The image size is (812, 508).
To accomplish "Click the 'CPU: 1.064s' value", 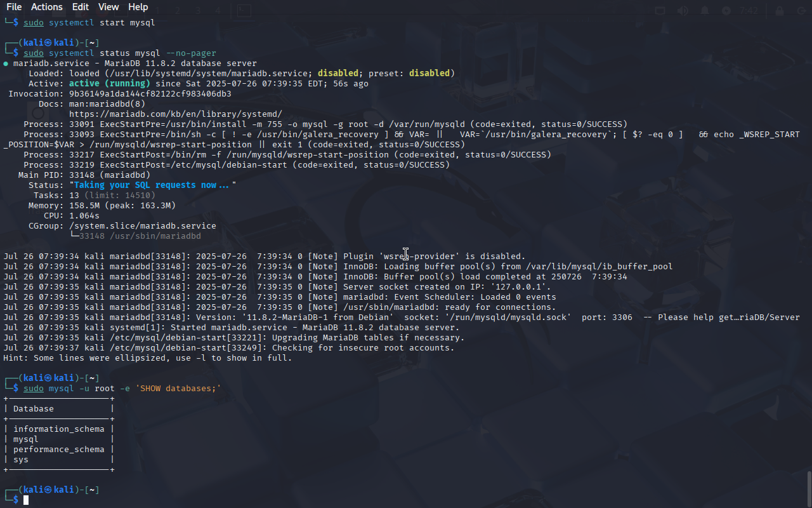I will click(84, 216).
